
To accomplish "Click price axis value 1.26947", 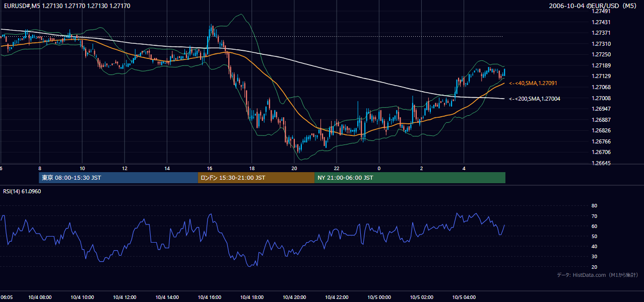I will click(x=601, y=109).
